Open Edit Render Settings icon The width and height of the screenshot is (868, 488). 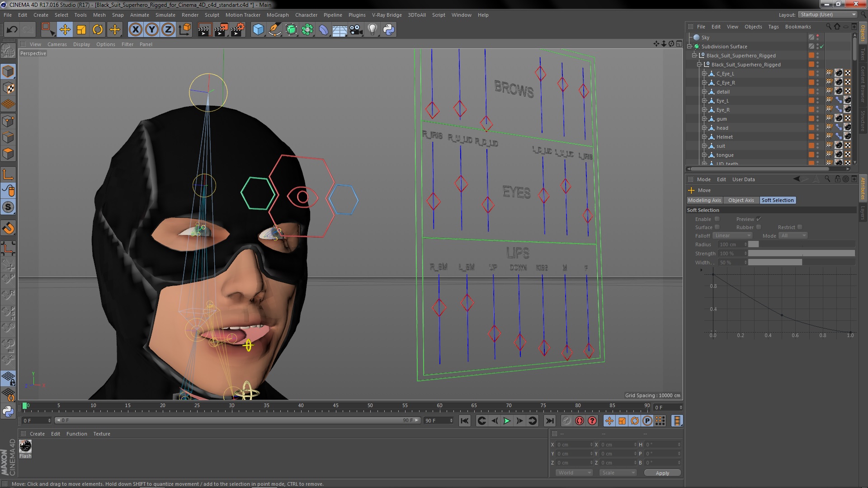(237, 30)
